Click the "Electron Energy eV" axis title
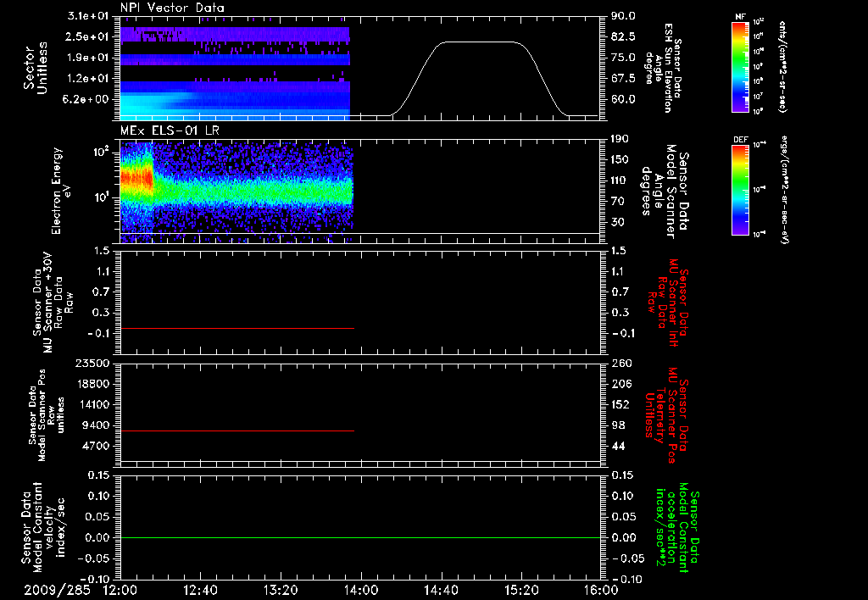Image resolution: width=868 pixels, height=600 pixels. click(61, 191)
